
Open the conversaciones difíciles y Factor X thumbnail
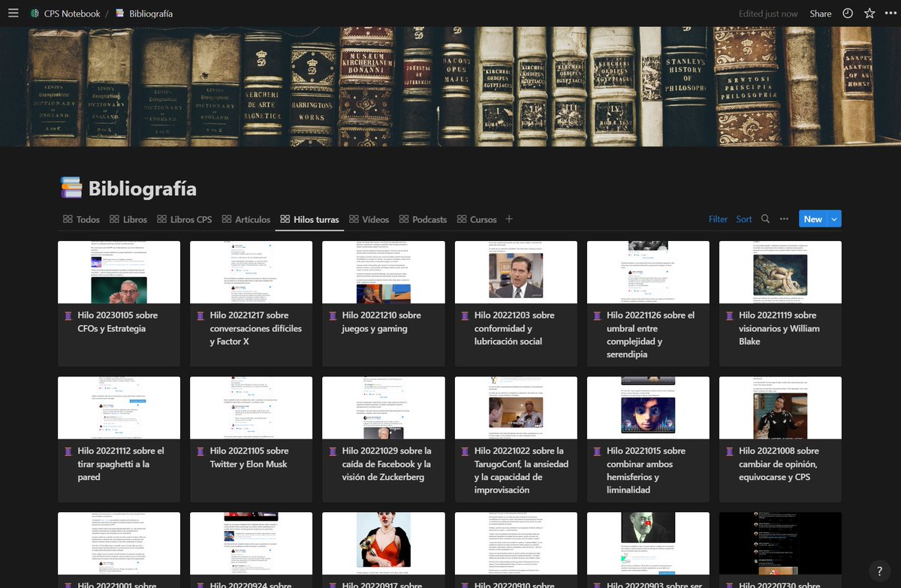[x=251, y=272]
